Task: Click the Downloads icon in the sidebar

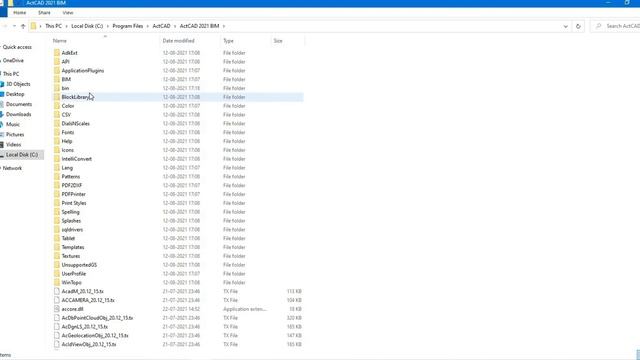Action: click(x=2, y=114)
